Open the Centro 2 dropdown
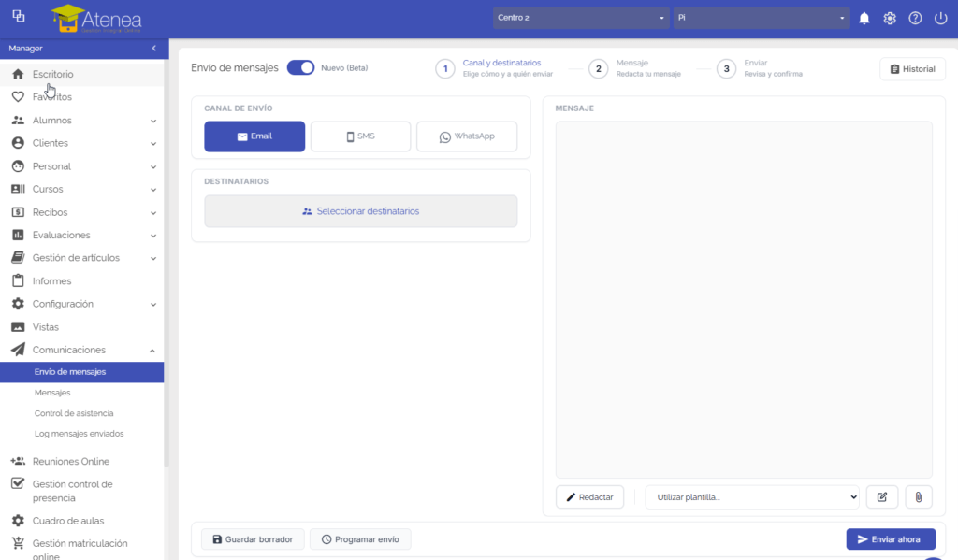958x560 pixels. tap(580, 18)
